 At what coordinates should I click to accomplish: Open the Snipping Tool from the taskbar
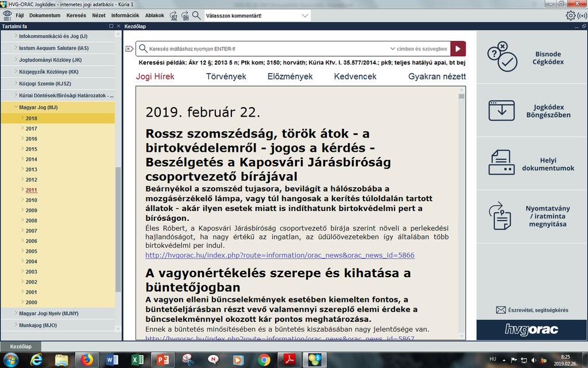188,360
